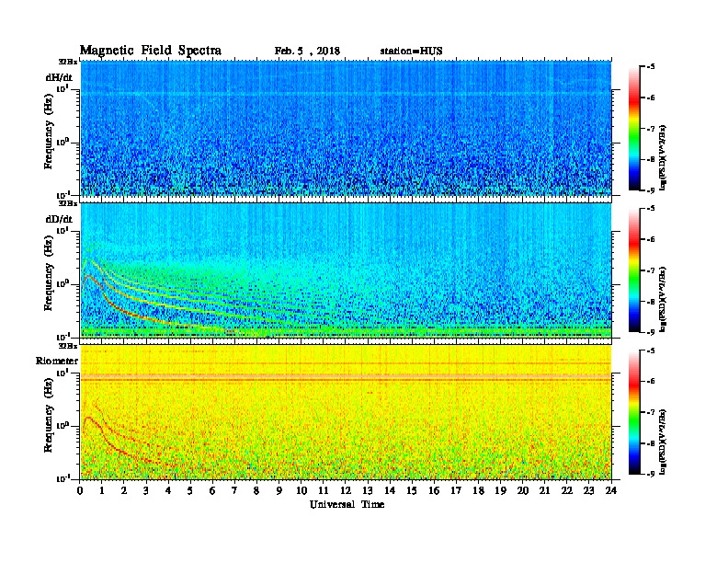The height and width of the screenshot is (563, 728).
Task: Click hour "15" on the time axis
Action: (412, 491)
